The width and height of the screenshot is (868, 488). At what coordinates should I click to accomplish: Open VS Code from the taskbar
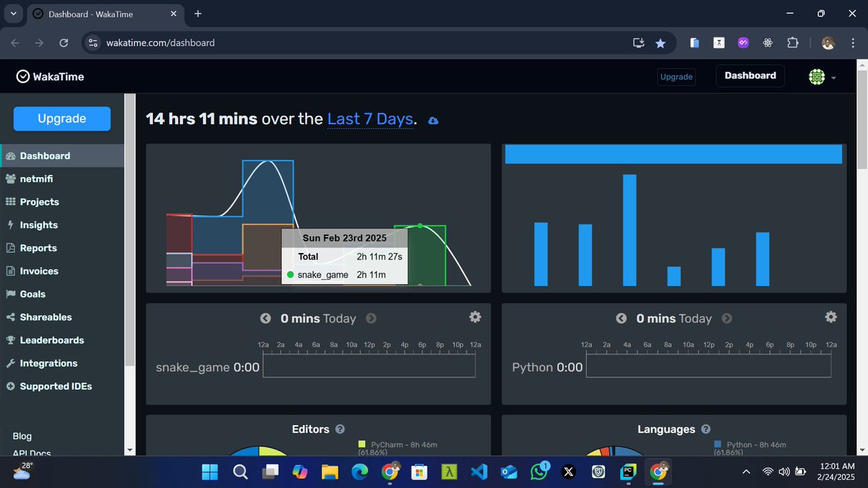(478, 472)
